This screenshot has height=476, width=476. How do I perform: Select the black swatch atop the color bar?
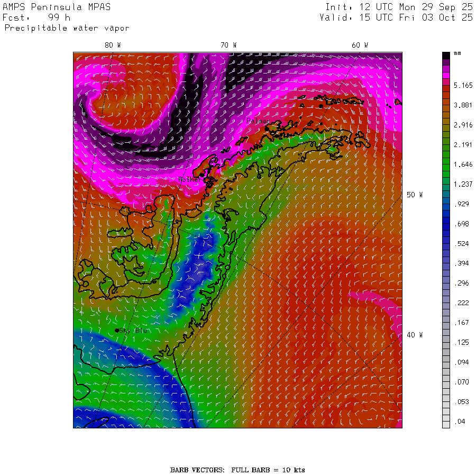click(x=446, y=55)
